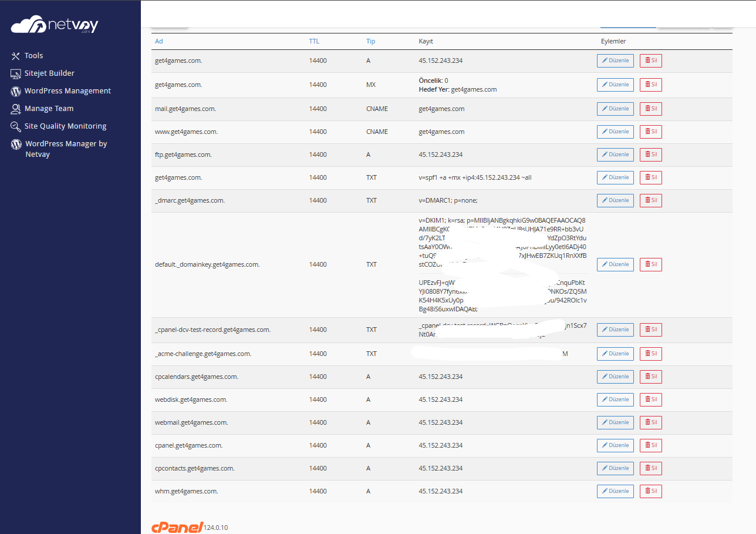Edit the mail.get4games.com CNAME record
The image size is (756, 534).
click(x=615, y=109)
